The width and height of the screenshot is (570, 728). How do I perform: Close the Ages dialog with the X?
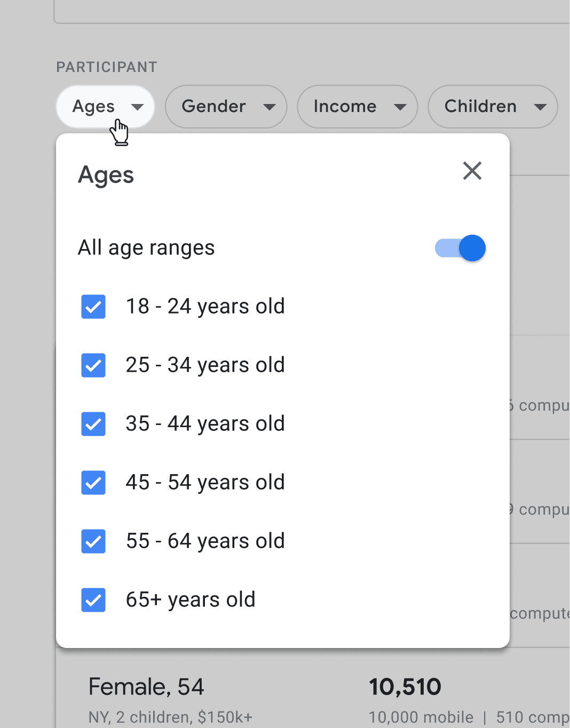click(472, 171)
